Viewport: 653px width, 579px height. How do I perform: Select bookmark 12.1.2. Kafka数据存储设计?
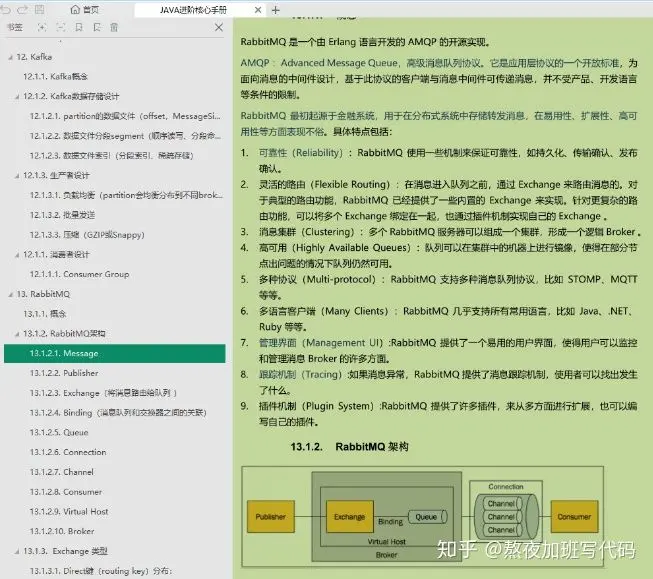click(71, 96)
